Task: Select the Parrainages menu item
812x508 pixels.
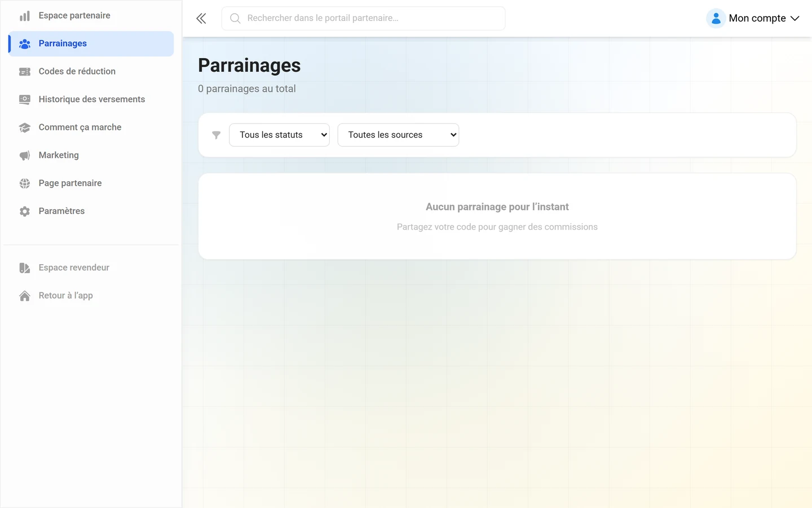Action: [91, 43]
